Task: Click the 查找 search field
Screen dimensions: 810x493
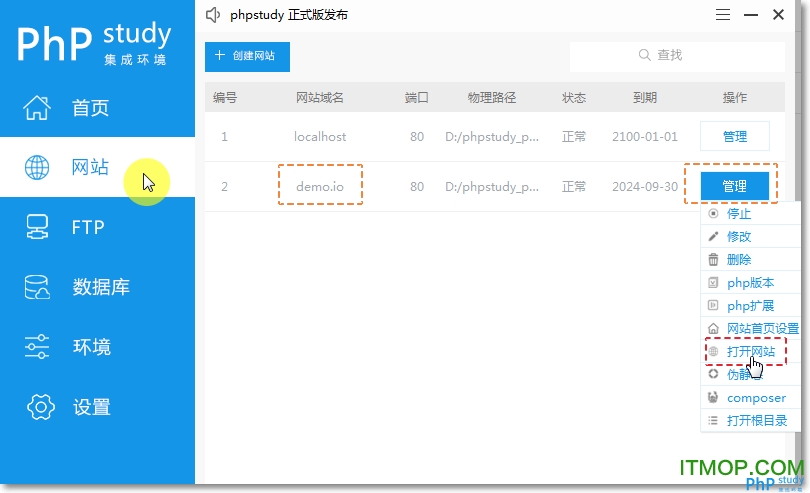Action: [x=677, y=56]
